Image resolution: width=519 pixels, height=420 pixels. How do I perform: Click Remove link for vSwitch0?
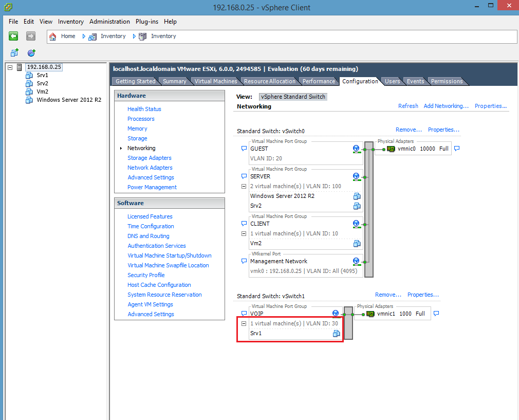coord(409,130)
